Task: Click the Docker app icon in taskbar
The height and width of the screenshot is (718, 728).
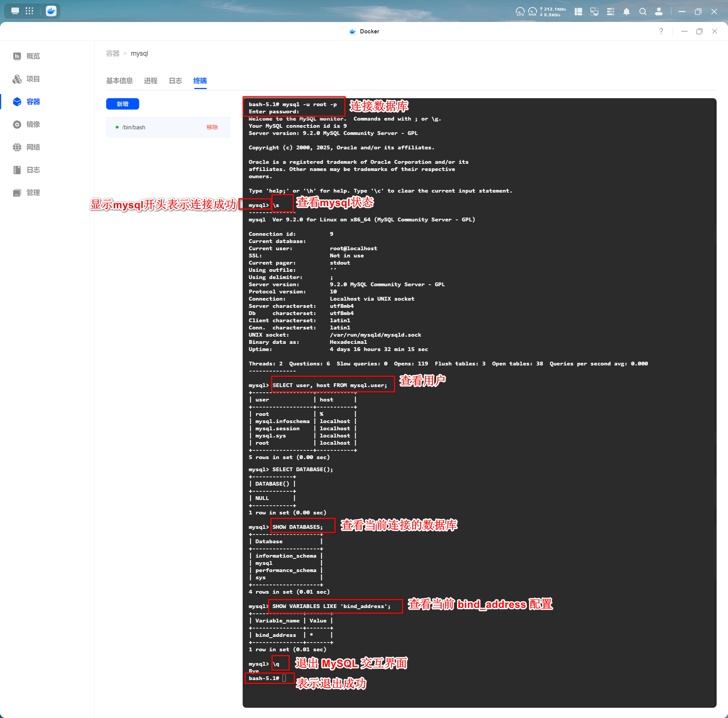Action: click(x=51, y=11)
